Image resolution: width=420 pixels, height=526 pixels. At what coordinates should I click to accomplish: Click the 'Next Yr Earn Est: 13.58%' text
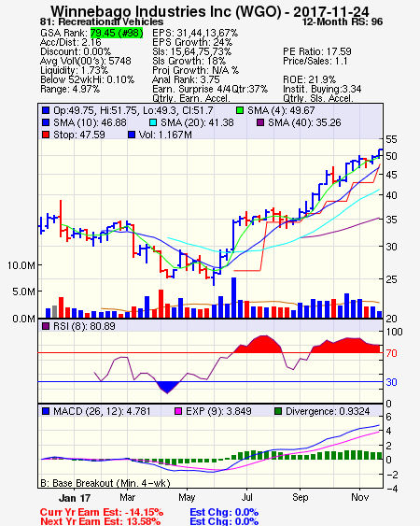click(100, 521)
